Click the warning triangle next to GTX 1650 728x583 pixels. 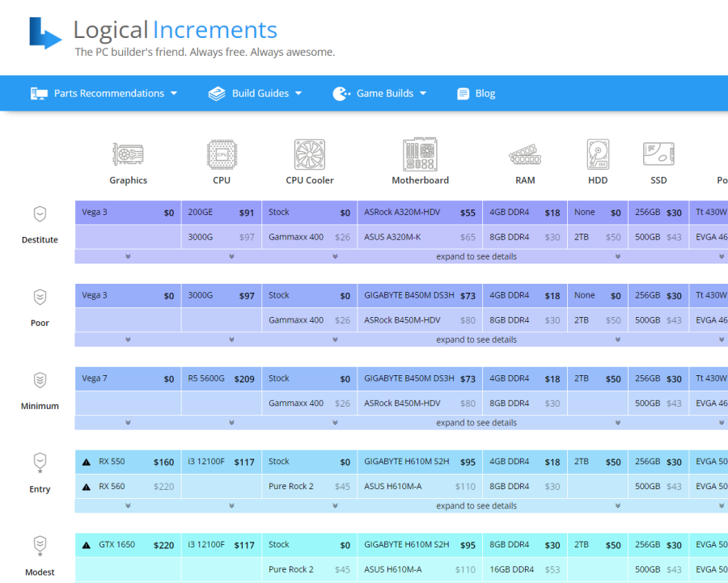coord(87,546)
